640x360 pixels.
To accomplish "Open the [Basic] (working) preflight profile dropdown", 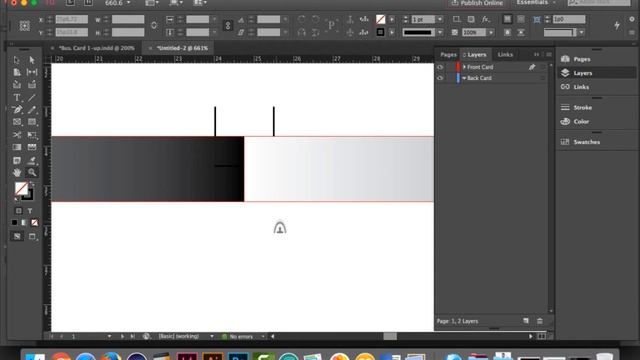I will click(x=211, y=336).
